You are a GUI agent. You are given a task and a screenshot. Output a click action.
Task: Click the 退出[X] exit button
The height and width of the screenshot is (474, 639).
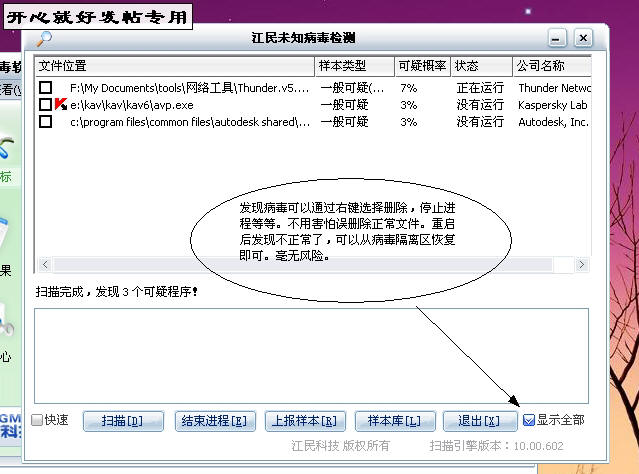(x=480, y=421)
